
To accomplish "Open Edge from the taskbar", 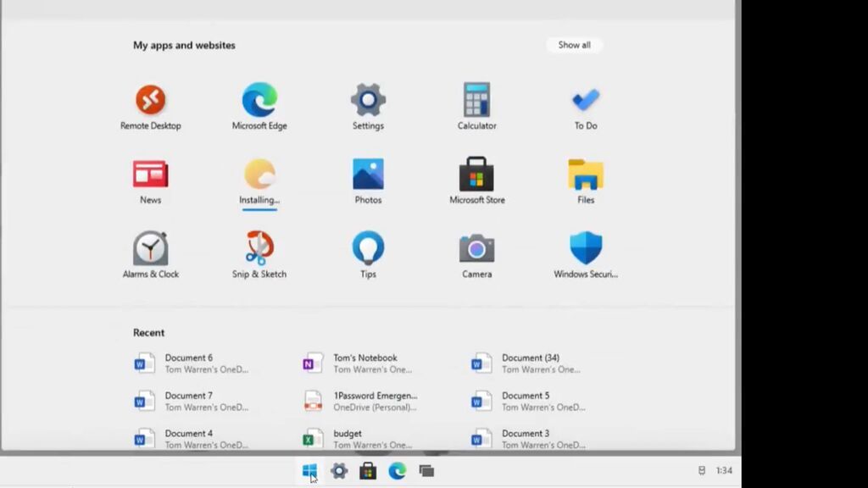I will (397, 471).
